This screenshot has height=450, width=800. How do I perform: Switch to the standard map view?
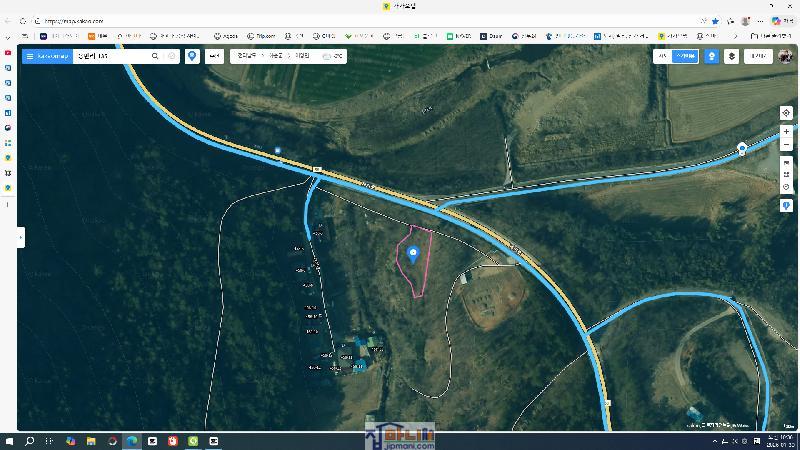(662, 56)
